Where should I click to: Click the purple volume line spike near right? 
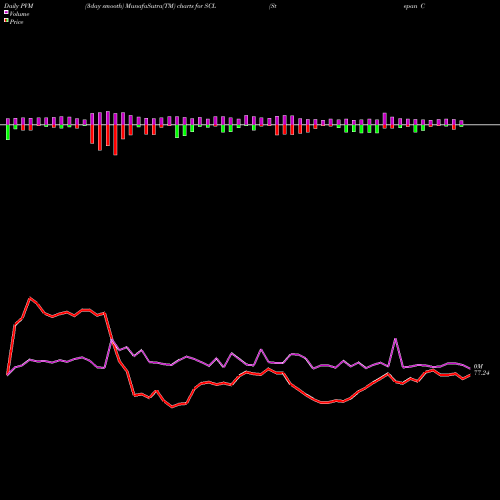point(395,339)
